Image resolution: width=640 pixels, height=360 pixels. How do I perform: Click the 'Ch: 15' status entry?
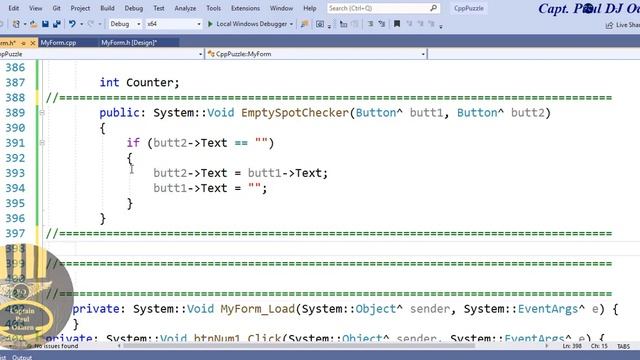tap(599, 346)
